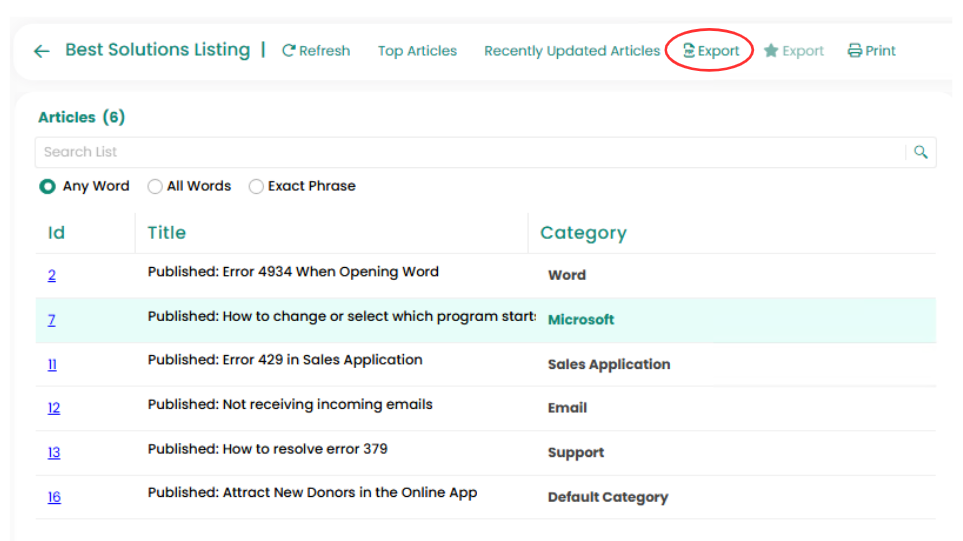Open article Id 2 link
Screen dimensions: 963x541
52,276
